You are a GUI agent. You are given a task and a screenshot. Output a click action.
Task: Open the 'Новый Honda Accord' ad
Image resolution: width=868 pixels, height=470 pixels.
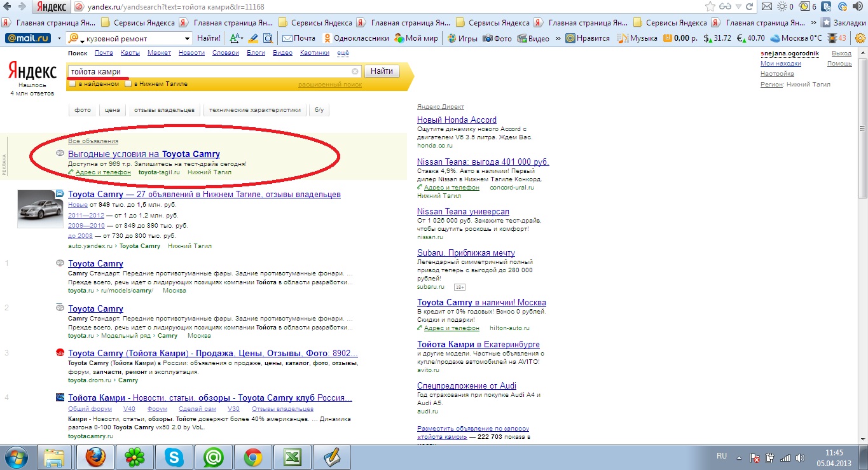(457, 120)
